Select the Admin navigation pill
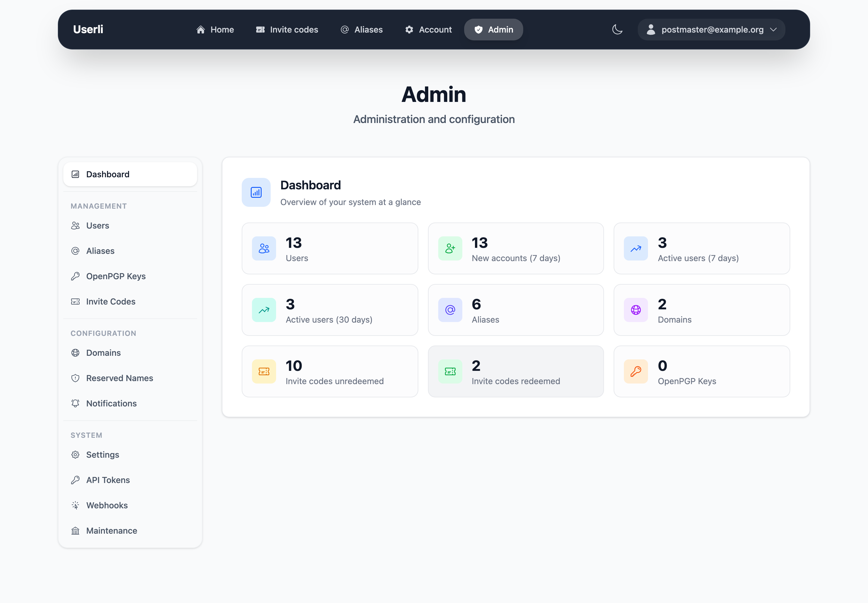 click(494, 30)
